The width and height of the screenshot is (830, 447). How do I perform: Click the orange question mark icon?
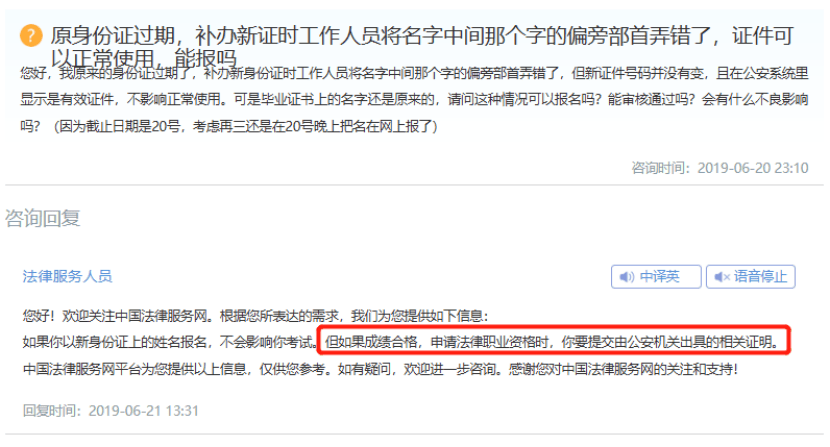[x=31, y=36]
